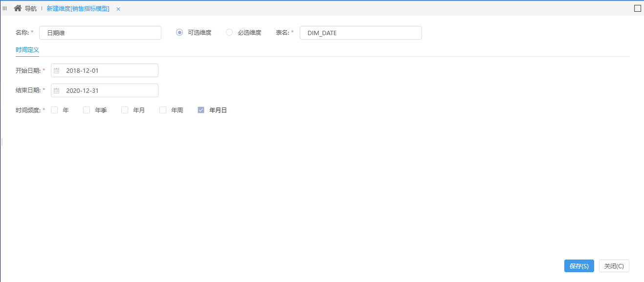Click the maximize square icon at top right
This screenshot has height=282, width=644.
[638, 8]
